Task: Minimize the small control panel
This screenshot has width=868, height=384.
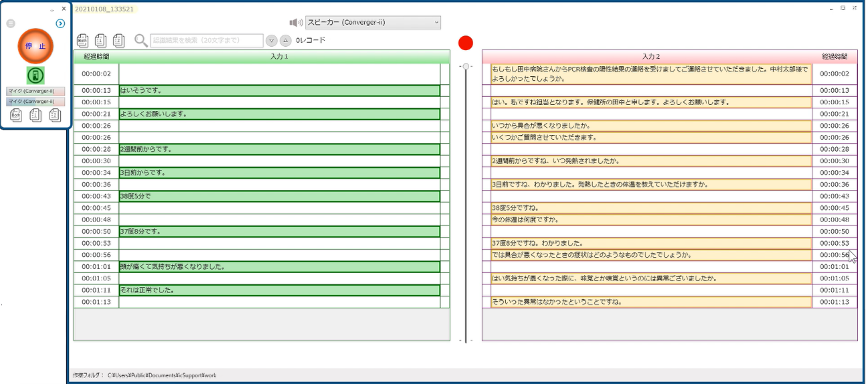Action: click(x=52, y=9)
